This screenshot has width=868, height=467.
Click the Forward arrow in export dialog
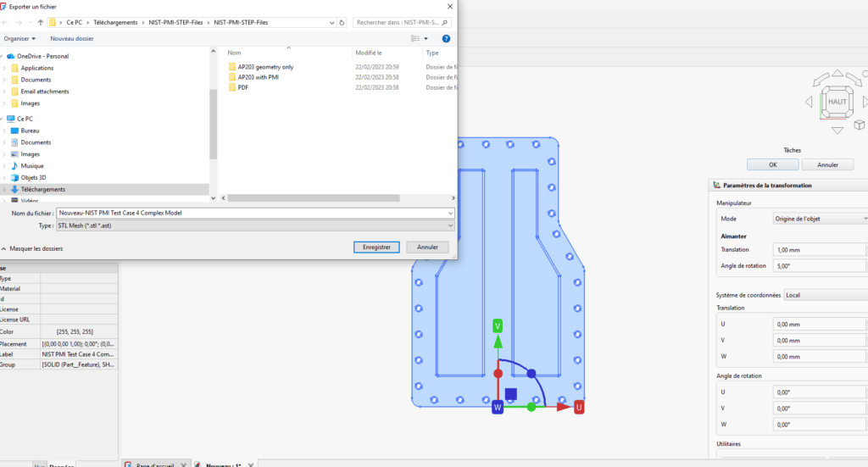19,23
